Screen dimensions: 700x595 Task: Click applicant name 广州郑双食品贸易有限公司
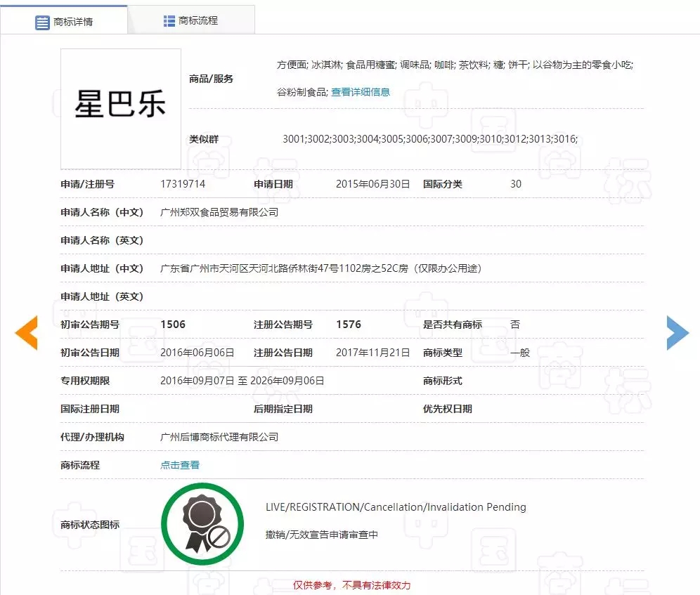pos(219,212)
